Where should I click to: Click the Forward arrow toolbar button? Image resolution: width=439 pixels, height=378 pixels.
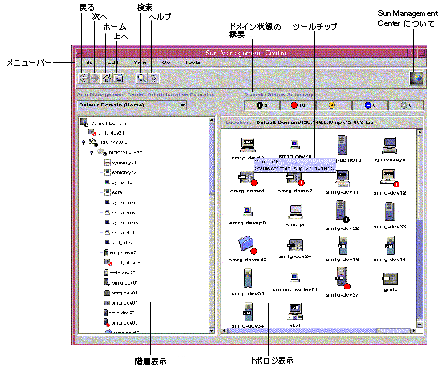coord(95,78)
